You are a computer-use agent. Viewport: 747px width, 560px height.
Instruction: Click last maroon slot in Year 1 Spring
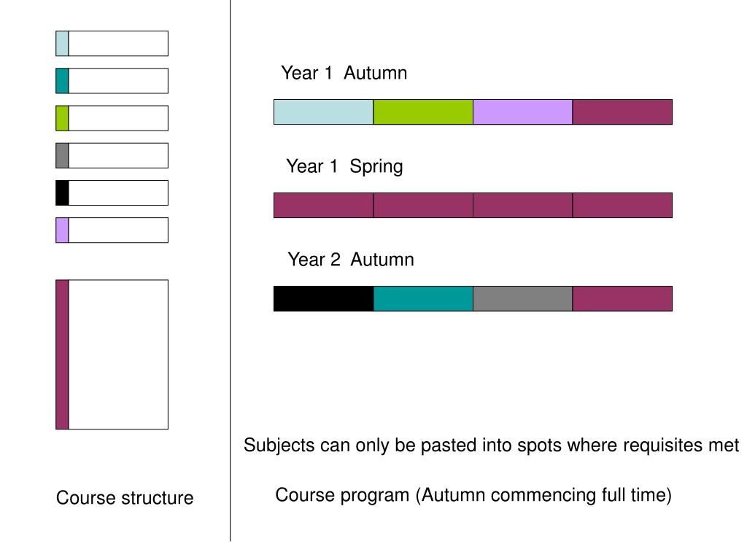622,205
